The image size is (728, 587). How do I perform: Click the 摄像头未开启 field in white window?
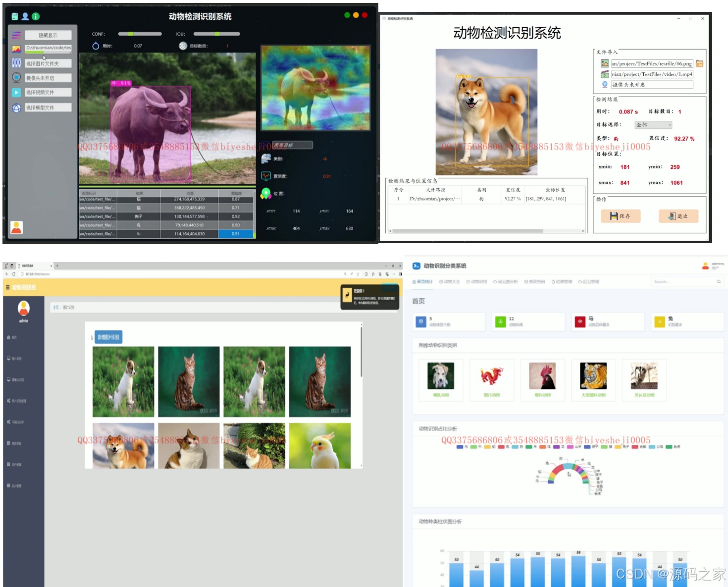coord(652,85)
